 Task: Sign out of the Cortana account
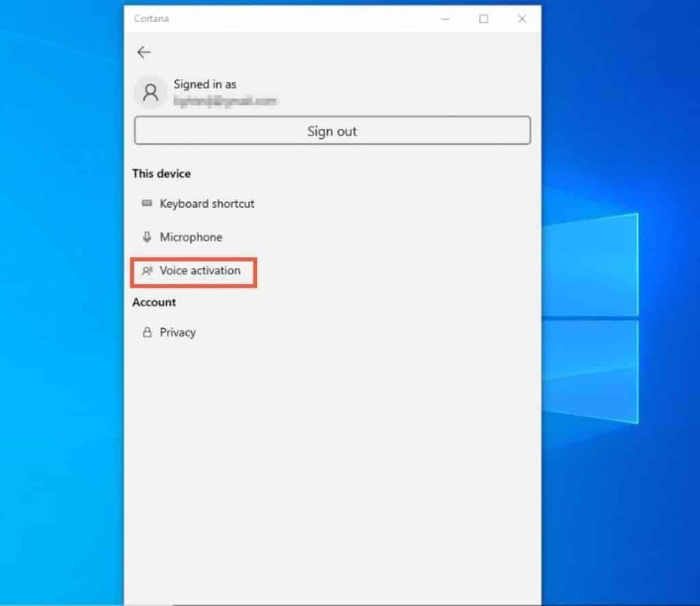click(332, 131)
